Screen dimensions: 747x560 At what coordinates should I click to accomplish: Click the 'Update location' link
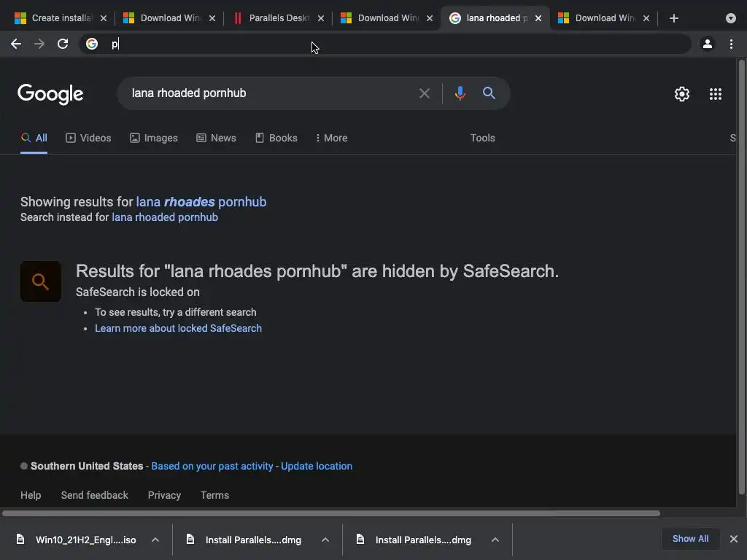[317, 466]
